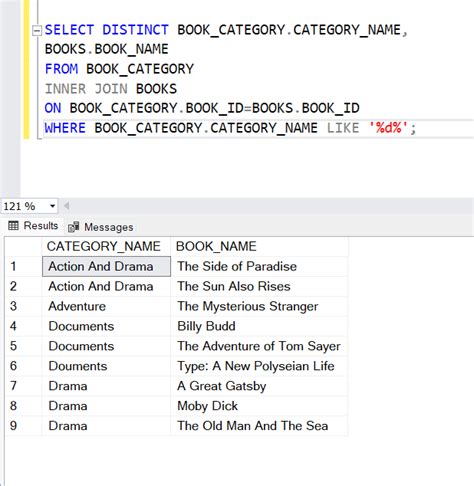The height and width of the screenshot is (486, 474).
Task: Click the DISTINCT keyword in the query
Action: point(135,30)
